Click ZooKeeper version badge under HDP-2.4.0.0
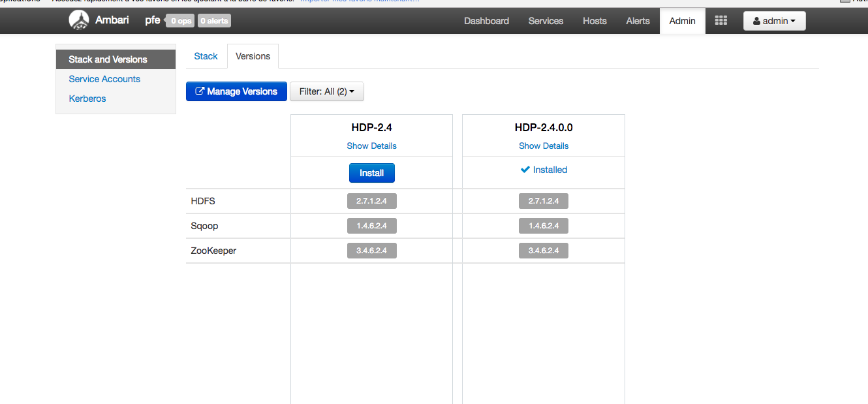 click(544, 251)
